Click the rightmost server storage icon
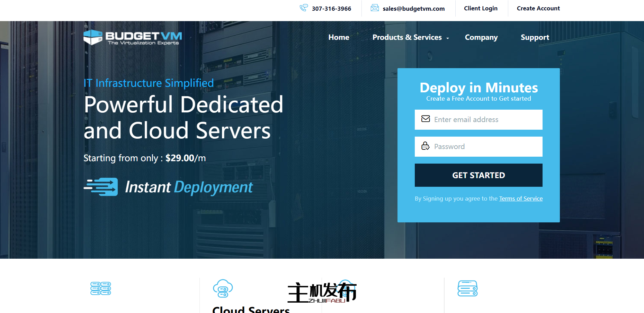This screenshot has height=313, width=644. tap(467, 288)
